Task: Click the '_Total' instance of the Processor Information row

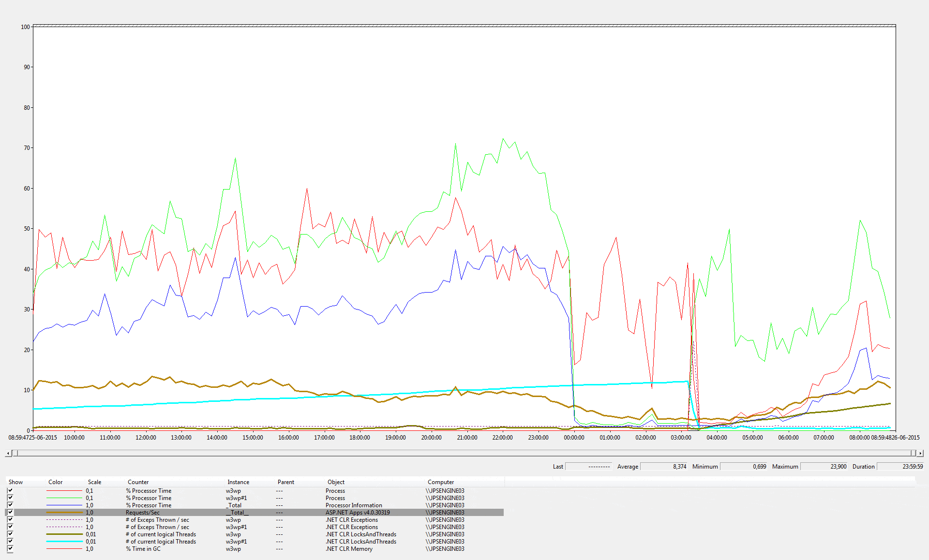Action: pyautogui.click(x=234, y=505)
